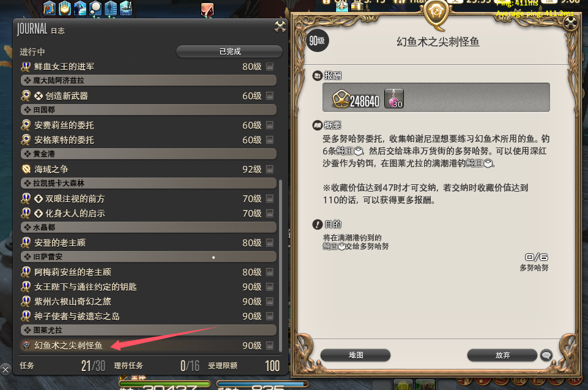Screen dimensions: 588x390
Task: Collapse the 图莱尤拉 area header
Action: click(x=149, y=331)
